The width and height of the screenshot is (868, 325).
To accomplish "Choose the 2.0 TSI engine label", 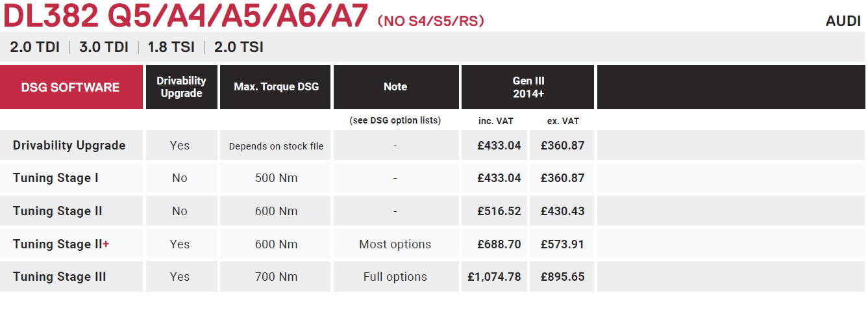I will [239, 47].
